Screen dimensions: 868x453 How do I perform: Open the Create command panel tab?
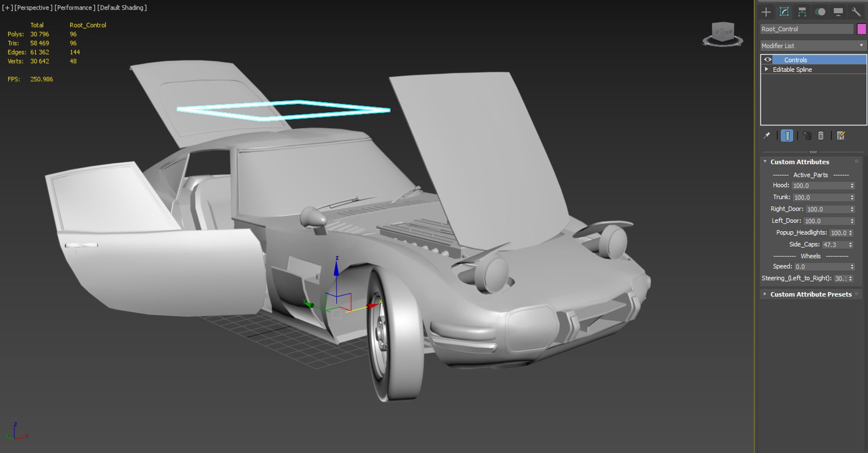pos(766,12)
